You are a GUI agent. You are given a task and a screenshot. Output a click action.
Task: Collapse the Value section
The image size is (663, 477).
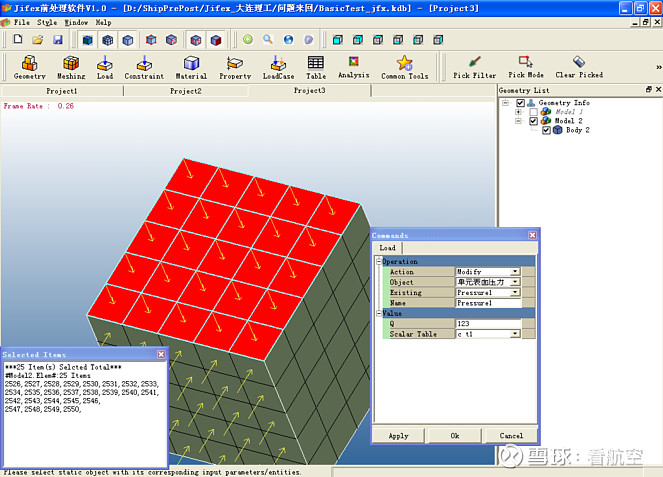click(x=379, y=313)
